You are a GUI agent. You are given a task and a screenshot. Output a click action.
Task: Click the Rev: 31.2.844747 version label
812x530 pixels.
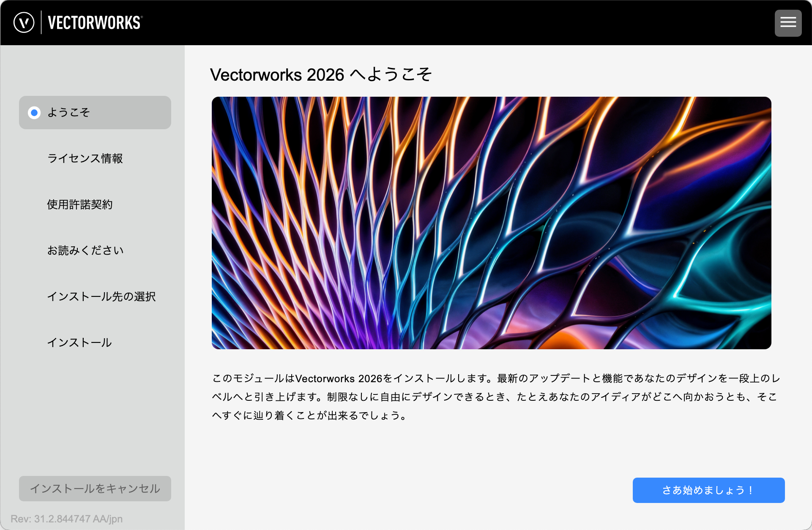pyautogui.click(x=66, y=519)
